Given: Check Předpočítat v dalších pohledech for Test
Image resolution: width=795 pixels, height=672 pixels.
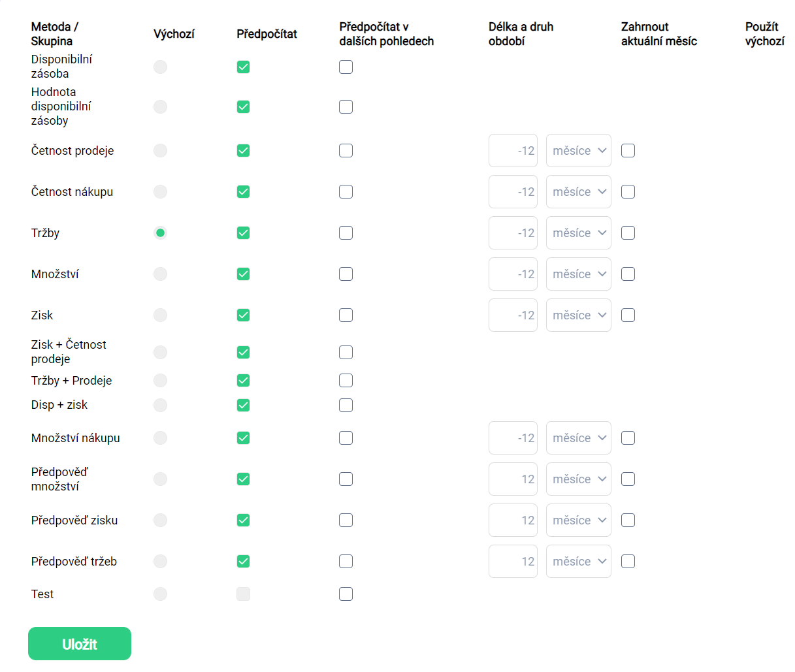Looking at the screenshot, I should [346, 594].
